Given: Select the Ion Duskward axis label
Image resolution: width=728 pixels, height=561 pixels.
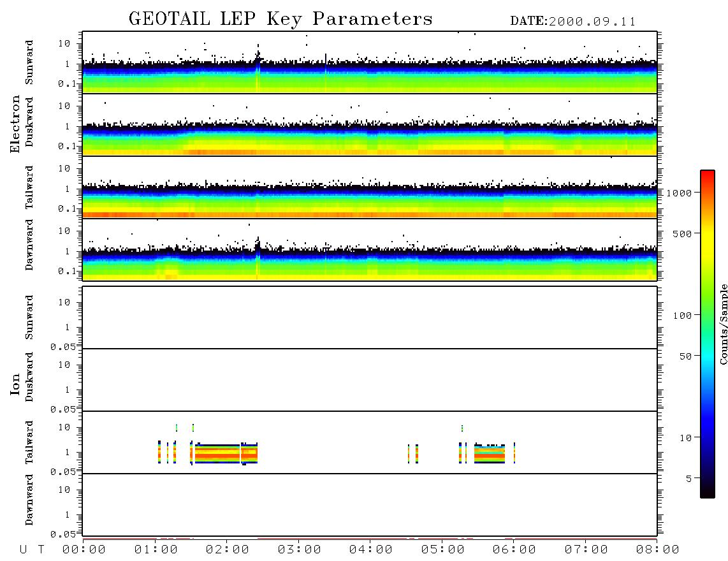Looking at the screenshot, I should pos(29,377).
